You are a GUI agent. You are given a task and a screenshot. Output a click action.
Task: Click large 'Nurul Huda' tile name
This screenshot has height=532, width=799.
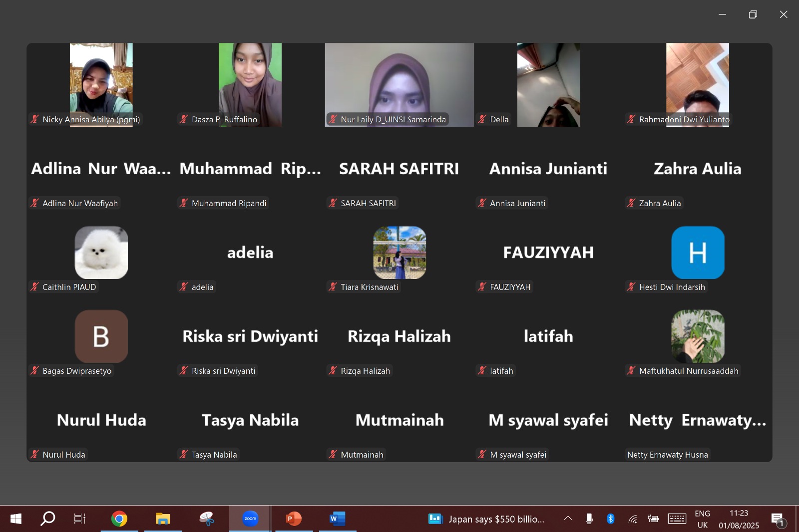pos(101,420)
